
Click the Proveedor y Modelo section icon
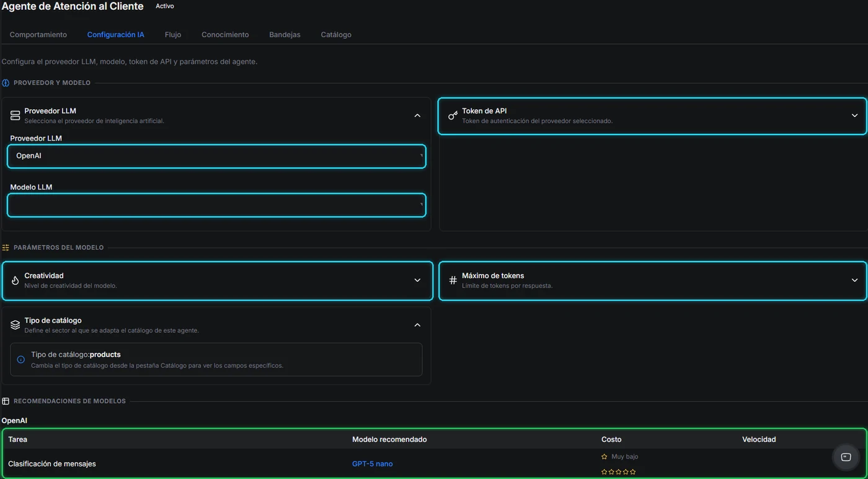(6, 83)
